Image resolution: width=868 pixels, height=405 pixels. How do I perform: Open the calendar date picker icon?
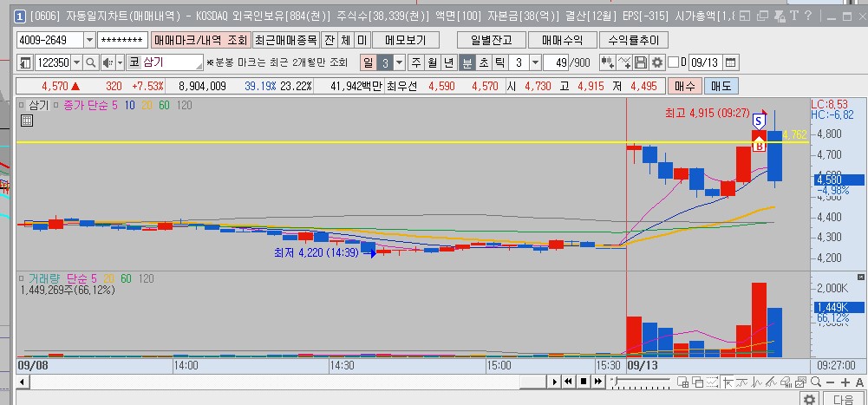coord(730,62)
